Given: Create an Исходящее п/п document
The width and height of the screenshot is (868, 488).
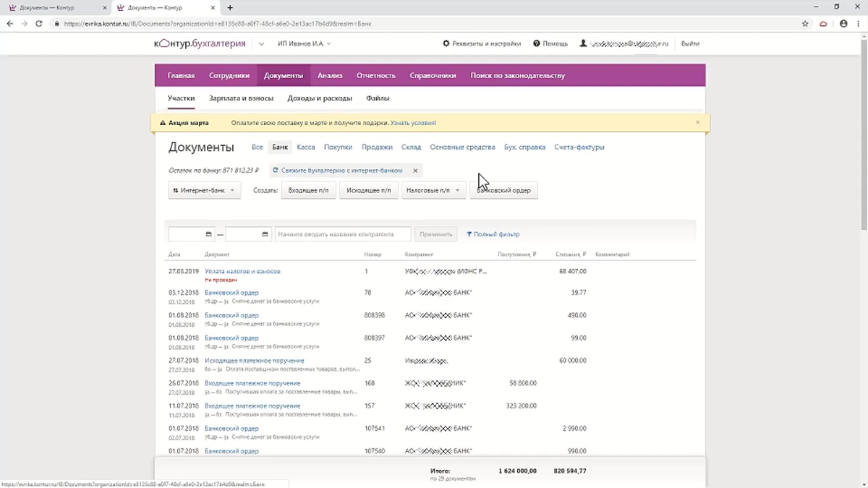Looking at the screenshot, I should tap(369, 190).
